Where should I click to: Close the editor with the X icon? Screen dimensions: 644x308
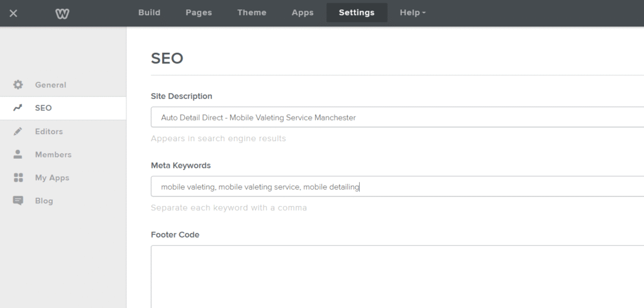[x=13, y=13]
